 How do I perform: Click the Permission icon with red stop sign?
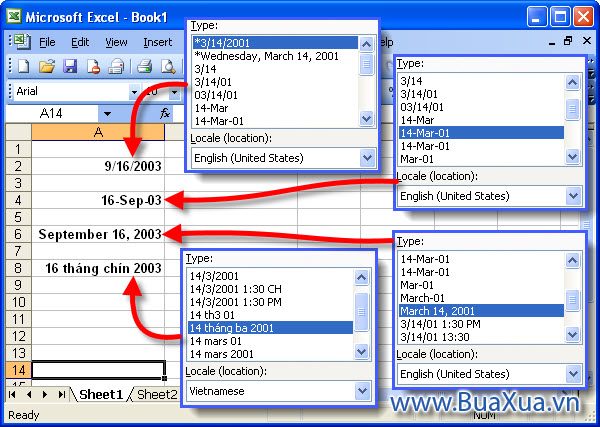pyautogui.click(x=93, y=66)
